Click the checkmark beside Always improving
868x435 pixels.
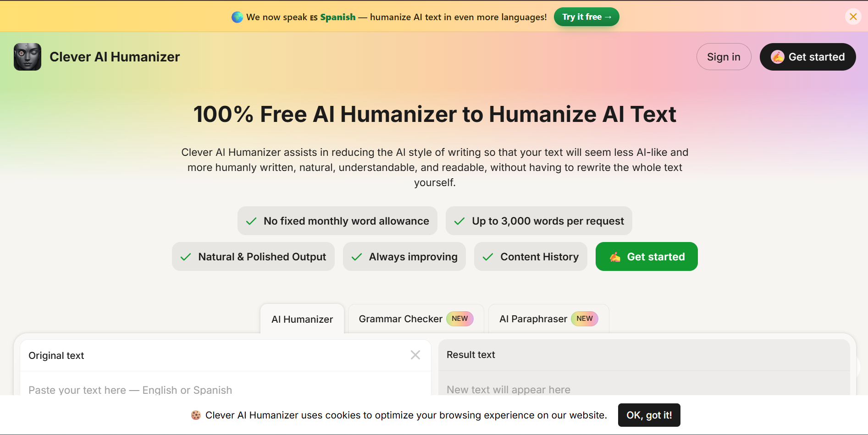point(357,257)
